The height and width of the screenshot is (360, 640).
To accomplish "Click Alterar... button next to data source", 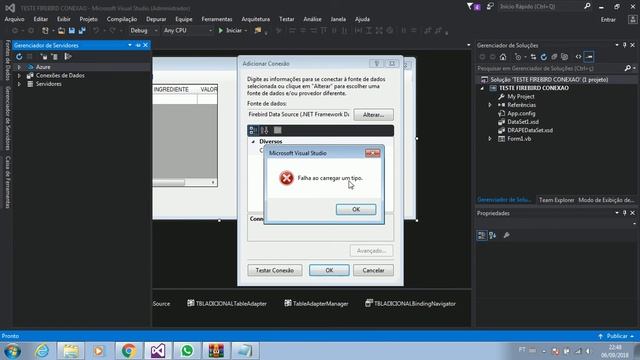I will 373,115.
